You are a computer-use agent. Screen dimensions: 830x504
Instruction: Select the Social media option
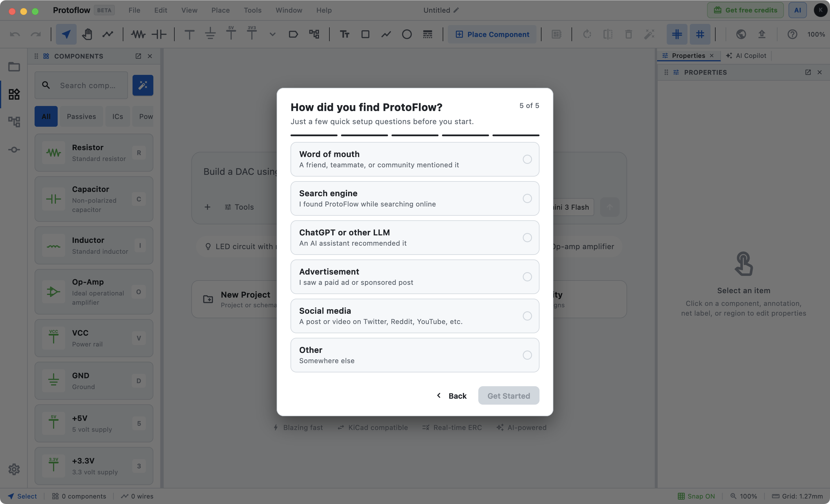[415, 316]
